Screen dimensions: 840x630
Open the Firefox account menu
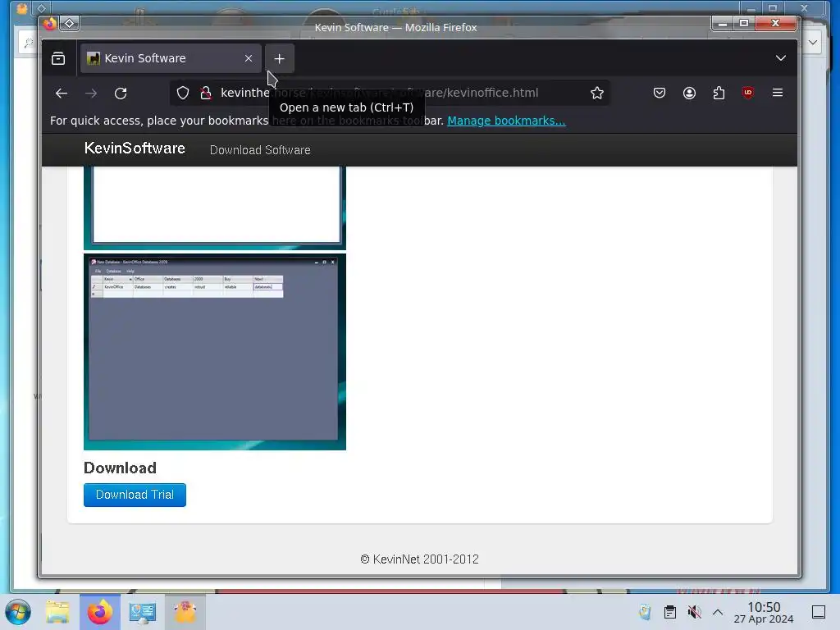(689, 94)
